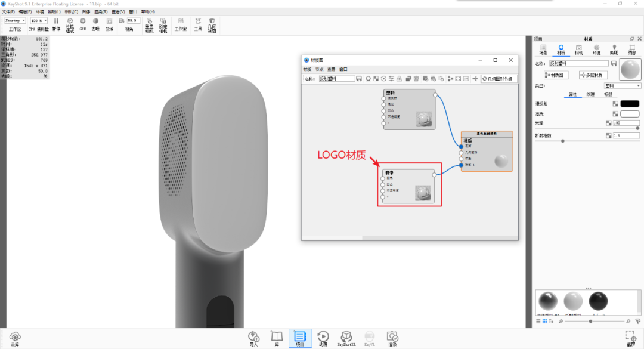This screenshot has width=644, height=349.
Task: Switch to 图像 tab in project panel
Action: [631, 50]
